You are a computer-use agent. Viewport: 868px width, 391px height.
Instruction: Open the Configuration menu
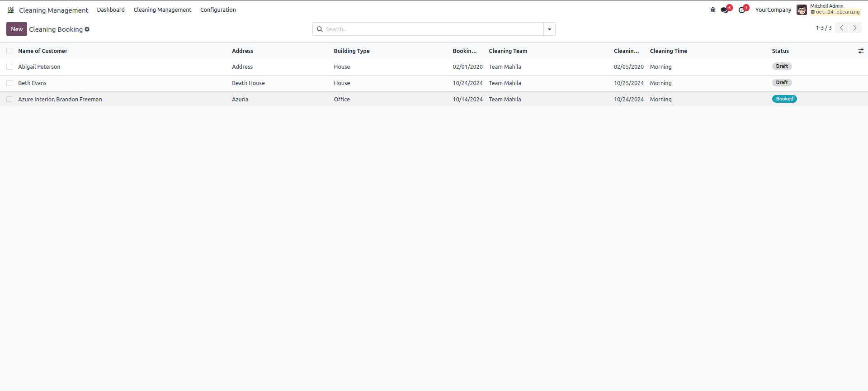tap(218, 10)
